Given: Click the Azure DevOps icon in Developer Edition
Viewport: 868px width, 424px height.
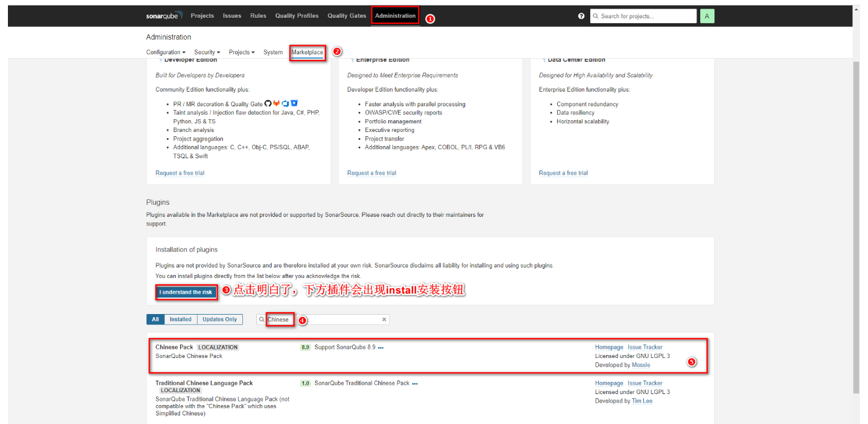Looking at the screenshot, I should click(285, 104).
